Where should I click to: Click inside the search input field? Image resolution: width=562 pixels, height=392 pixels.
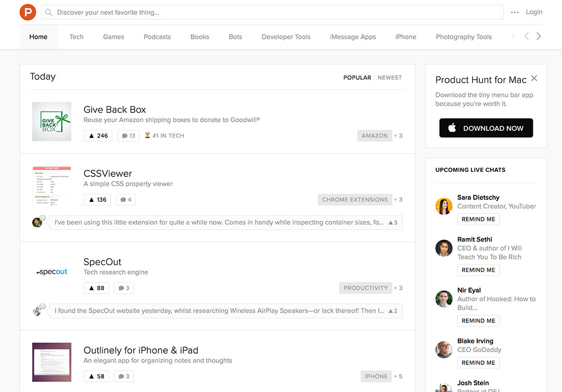point(225,12)
